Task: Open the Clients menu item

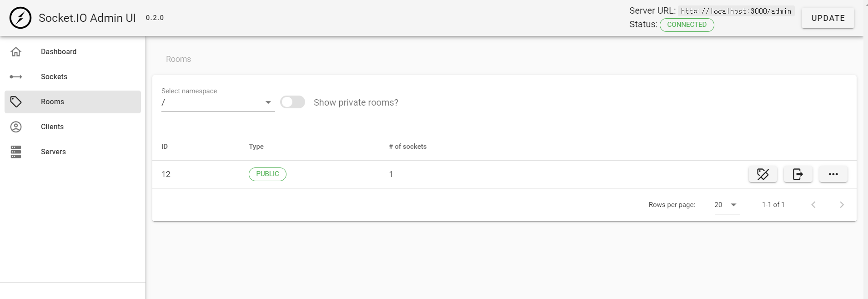Action: pyautogui.click(x=73, y=127)
